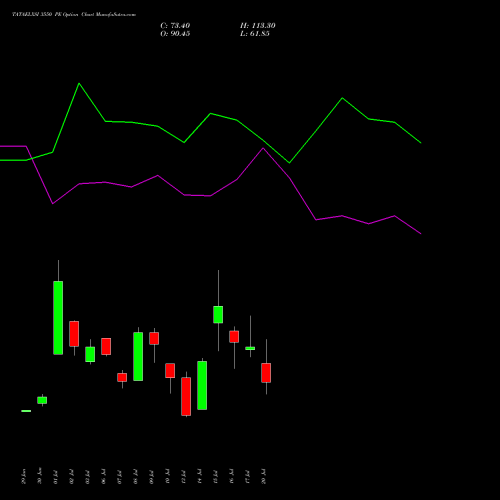The width and height of the screenshot is (500, 500).
Task: Click the flat green candle at far left
Action: point(26,411)
